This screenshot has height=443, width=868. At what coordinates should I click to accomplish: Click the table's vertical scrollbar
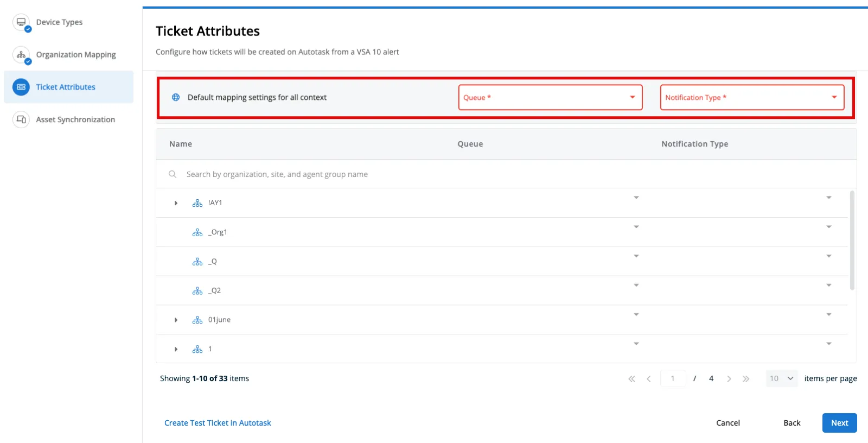coord(852,240)
